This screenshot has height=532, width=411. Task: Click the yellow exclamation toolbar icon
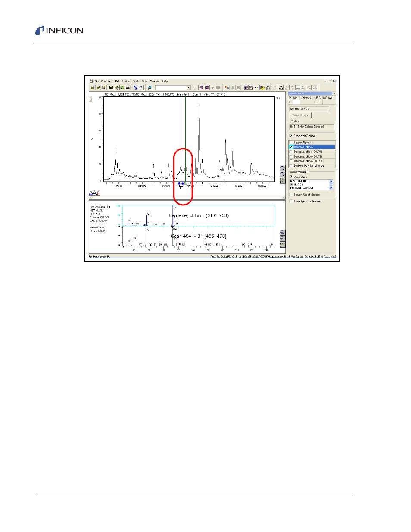pos(262,87)
